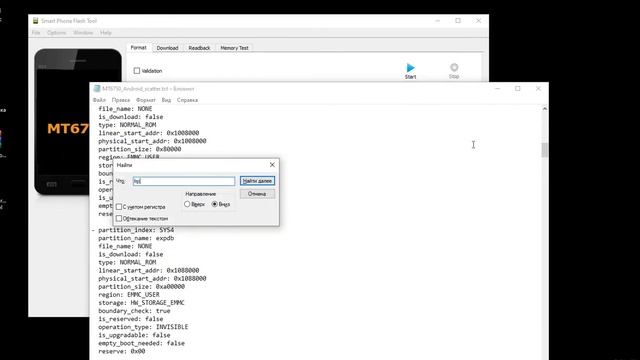This screenshot has width=640, height=360.
Task: Click the Notepad document icon in title bar
Action: [97, 89]
